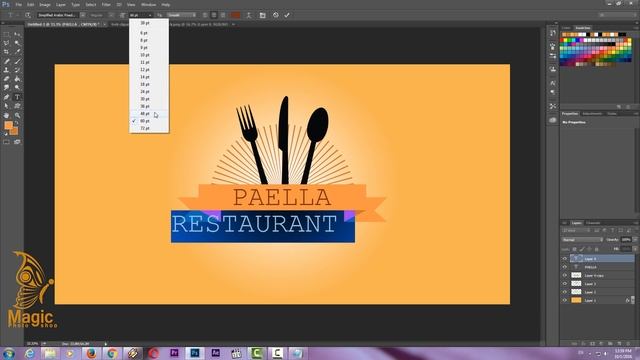The image size is (640, 360).
Task: Select the Paint Bucket tool
Action: [x=17, y=79]
